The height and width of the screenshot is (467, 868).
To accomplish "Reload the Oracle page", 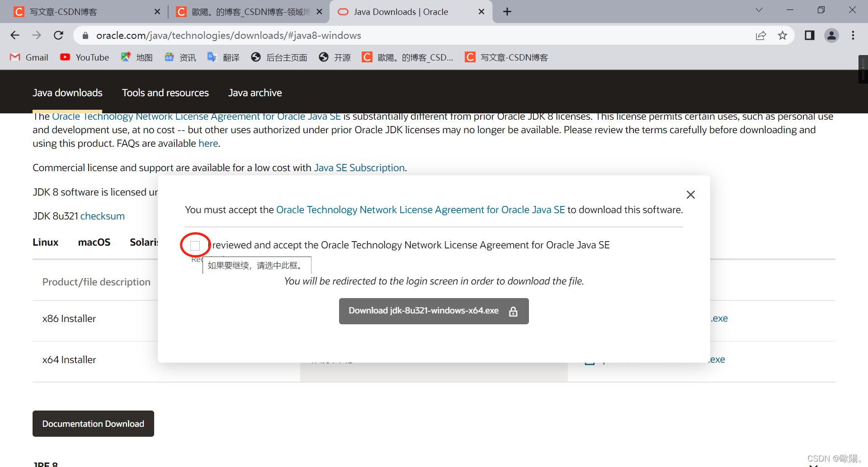I will [x=58, y=35].
